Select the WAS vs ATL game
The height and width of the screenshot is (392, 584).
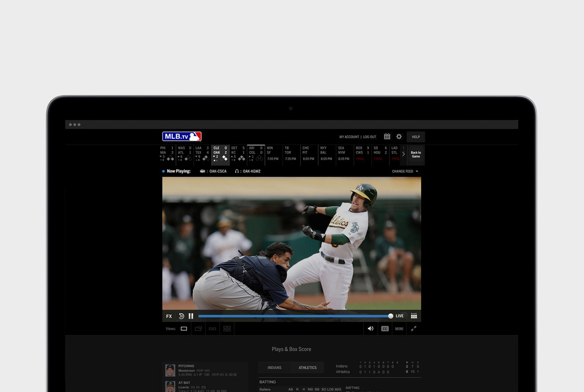click(185, 153)
